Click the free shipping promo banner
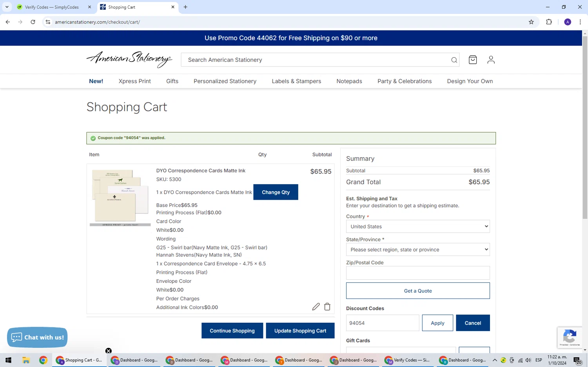This screenshot has width=588, height=367. tap(291, 38)
